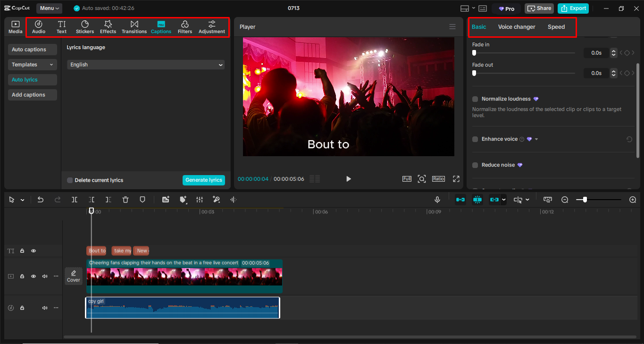Hide the video track with the eye toggle

(x=33, y=276)
